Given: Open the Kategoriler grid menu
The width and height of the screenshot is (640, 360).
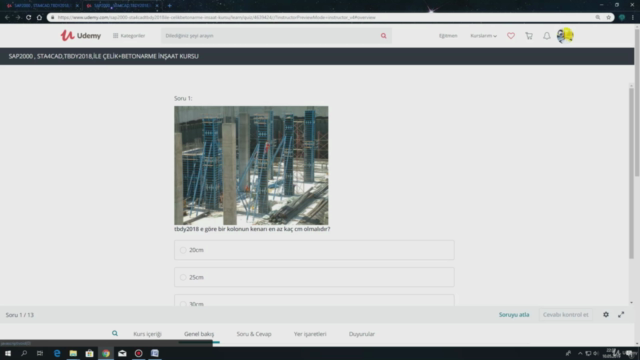Looking at the screenshot, I should point(129,36).
